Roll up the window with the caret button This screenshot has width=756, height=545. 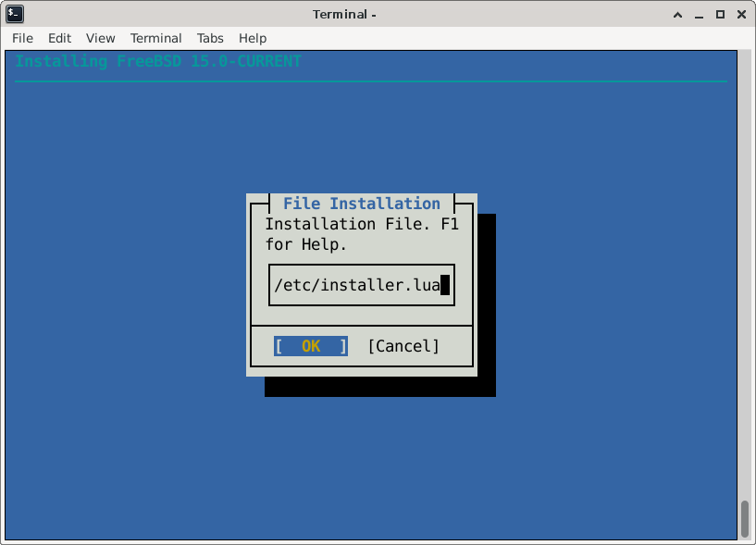click(x=676, y=14)
